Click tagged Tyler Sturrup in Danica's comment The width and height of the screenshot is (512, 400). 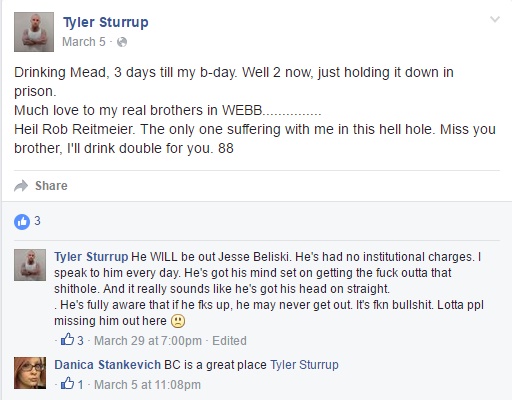(x=304, y=365)
